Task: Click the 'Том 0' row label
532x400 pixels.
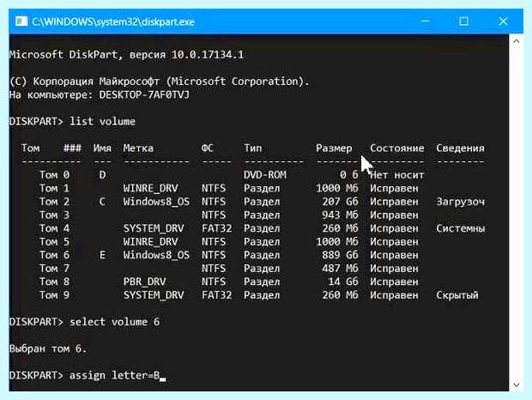Action: point(54,175)
